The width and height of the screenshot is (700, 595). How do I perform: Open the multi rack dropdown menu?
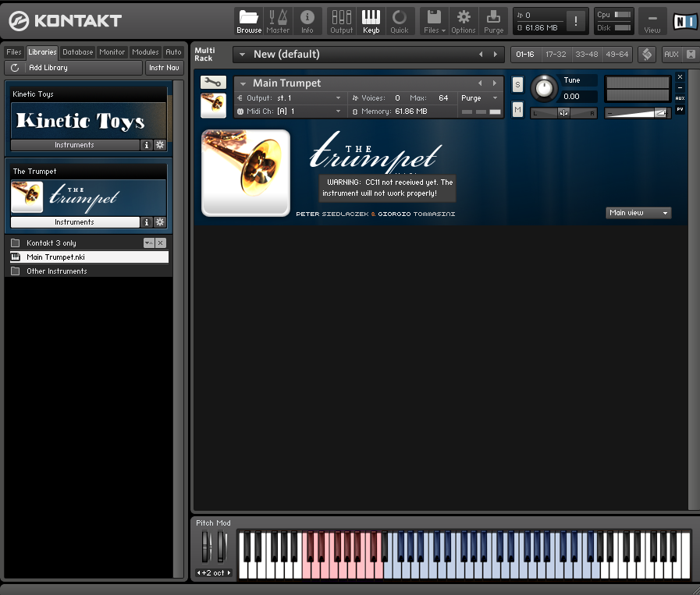pyautogui.click(x=243, y=55)
